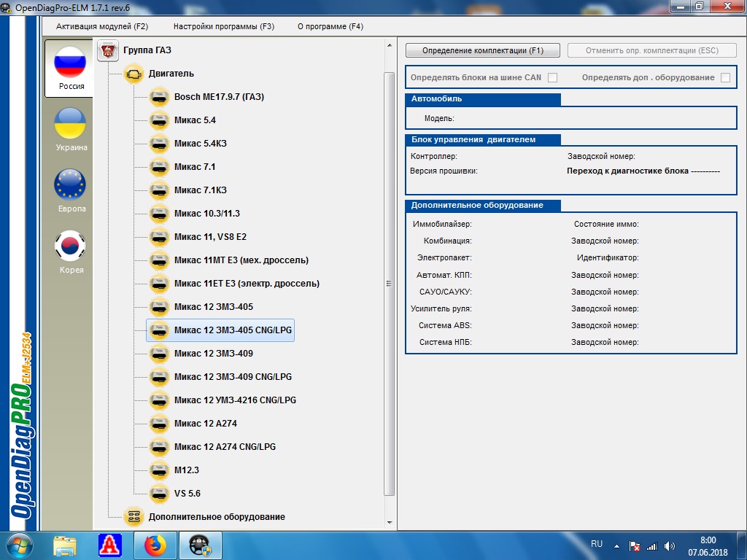
Task: Select Микас 12 ЗМЗ-409 tree item
Action: coord(214,354)
